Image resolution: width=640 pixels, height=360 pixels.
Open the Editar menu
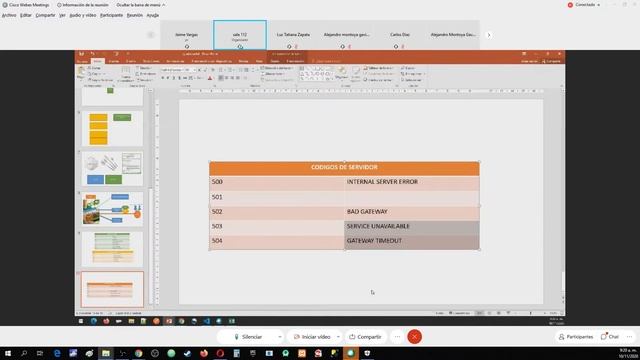tap(26, 15)
